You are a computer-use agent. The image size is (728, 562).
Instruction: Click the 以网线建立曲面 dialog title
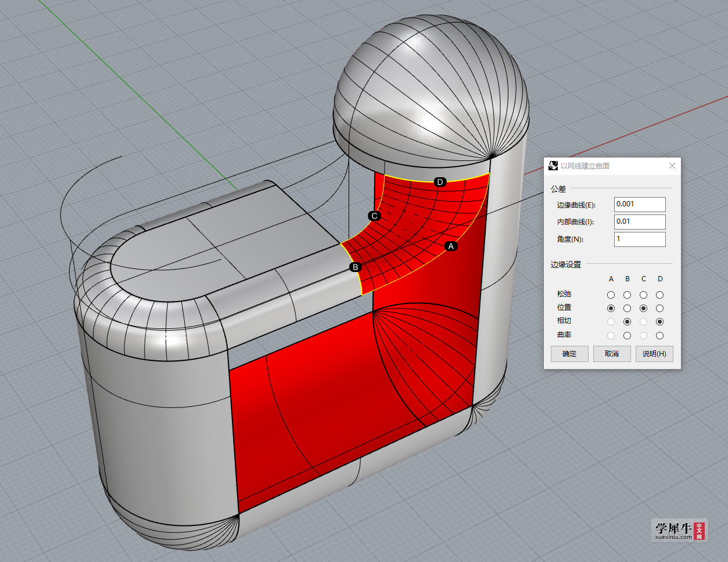pyautogui.click(x=585, y=166)
